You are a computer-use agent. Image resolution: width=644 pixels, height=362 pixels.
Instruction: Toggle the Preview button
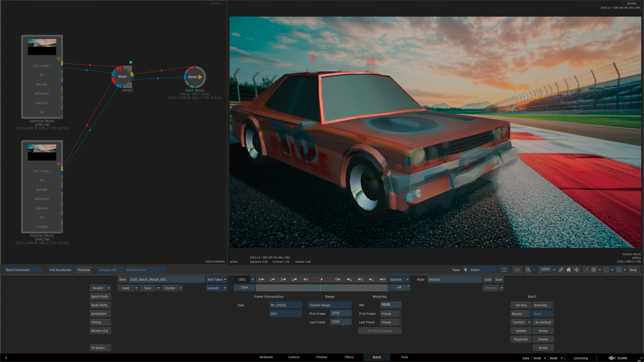pos(83,270)
